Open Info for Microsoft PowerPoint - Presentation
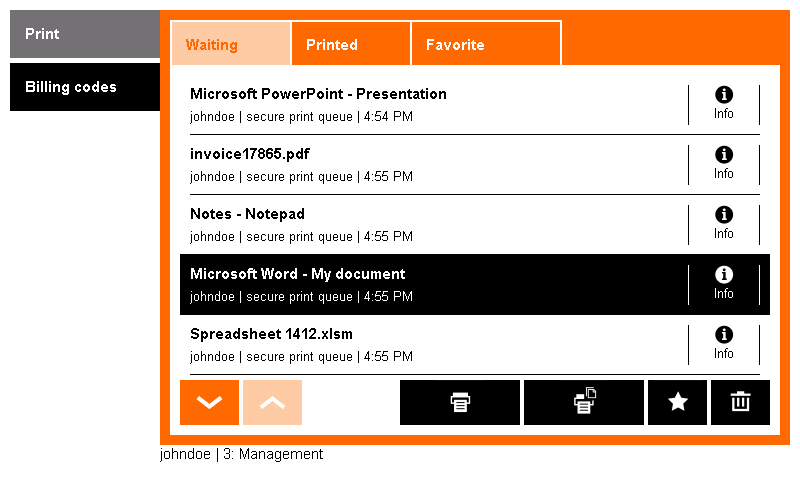 pos(723,104)
